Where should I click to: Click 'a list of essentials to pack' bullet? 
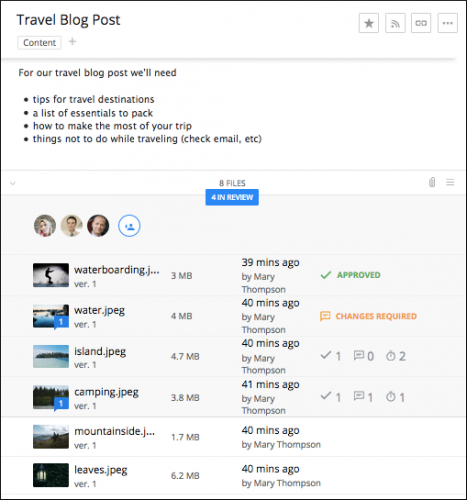pyautogui.click(x=93, y=113)
